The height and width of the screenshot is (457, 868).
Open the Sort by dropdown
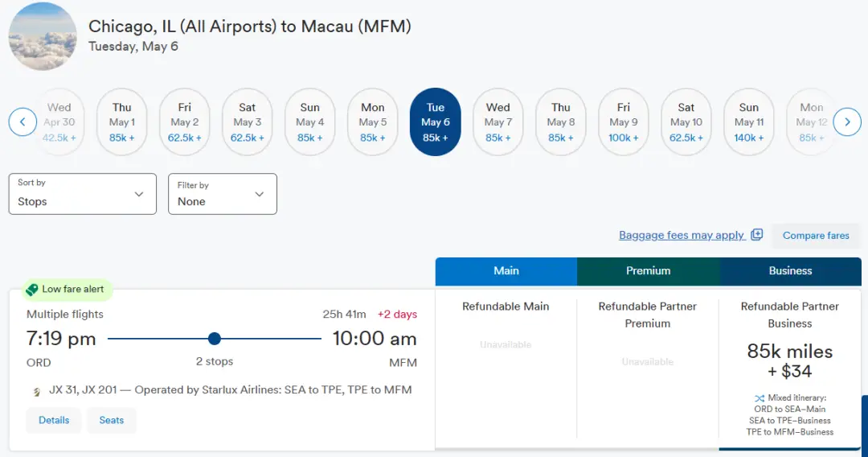tap(82, 194)
